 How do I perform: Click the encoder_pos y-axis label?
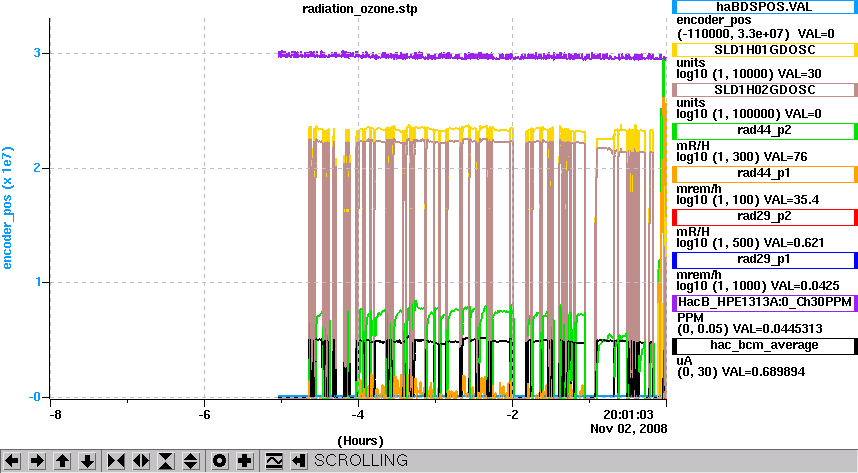pos(7,208)
